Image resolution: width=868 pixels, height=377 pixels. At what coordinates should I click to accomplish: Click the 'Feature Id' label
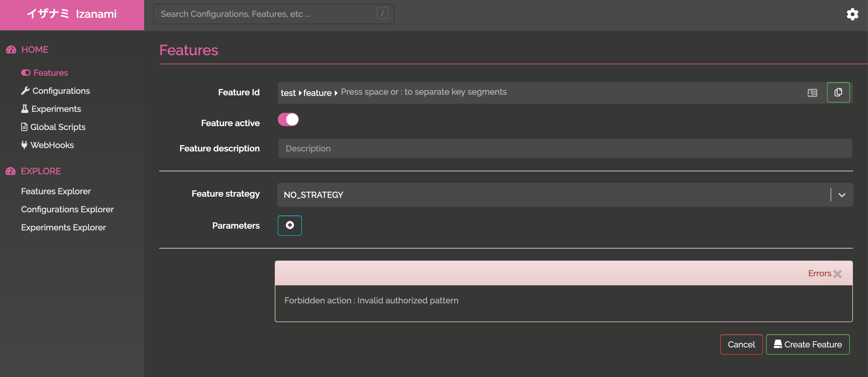point(239,92)
